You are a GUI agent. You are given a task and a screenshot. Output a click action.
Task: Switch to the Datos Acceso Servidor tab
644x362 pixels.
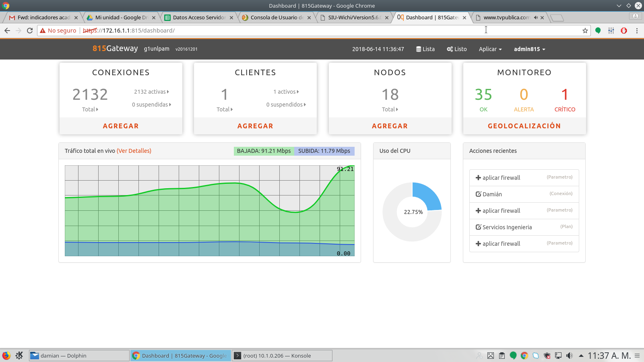[x=198, y=18]
